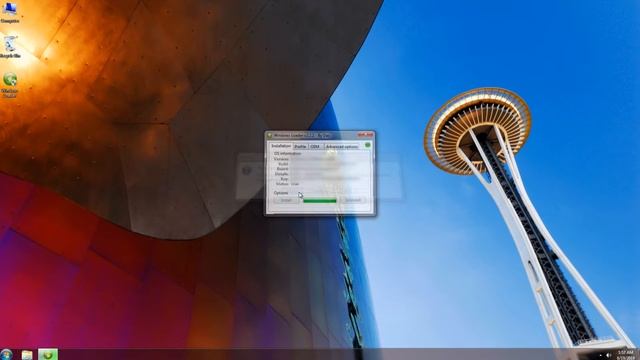Switch to the Advanced options tab
This screenshot has width=640, height=360.
pyautogui.click(x=342, y=146)
